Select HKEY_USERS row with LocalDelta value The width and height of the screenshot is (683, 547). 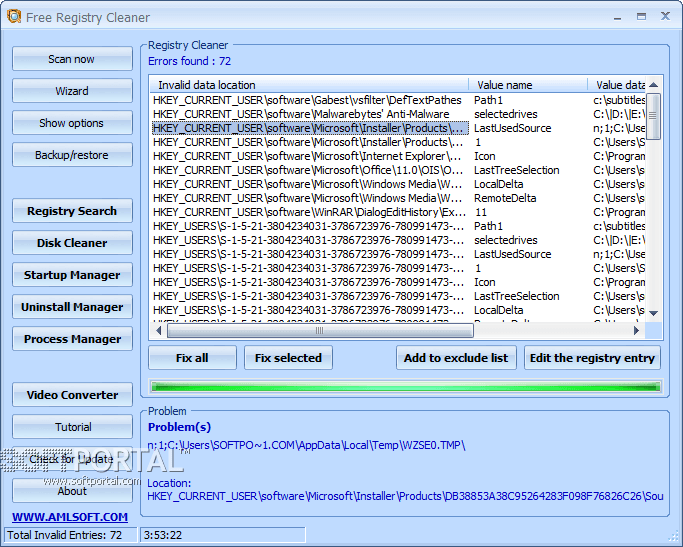[398, 310]
